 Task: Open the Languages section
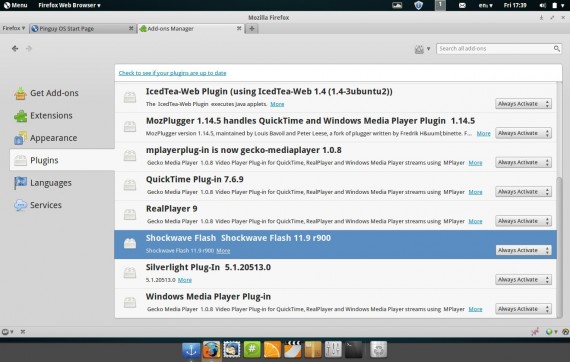43,183
